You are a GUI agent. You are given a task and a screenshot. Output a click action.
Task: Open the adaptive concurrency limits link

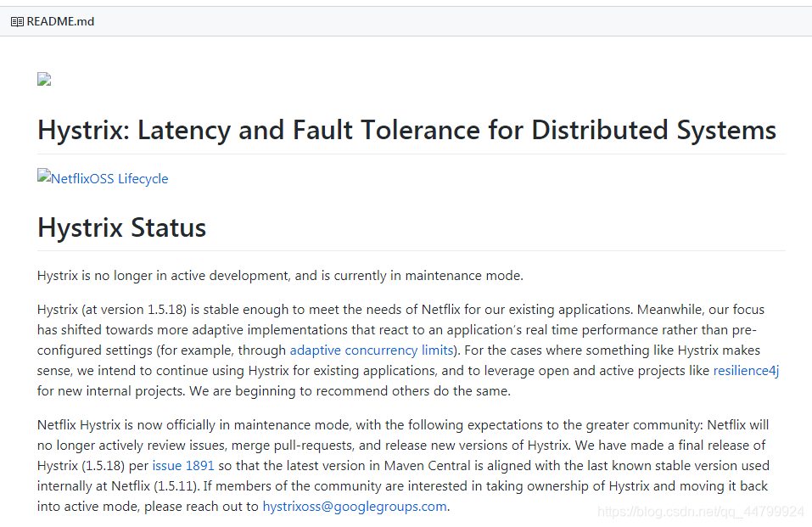click(x=372, y=350)
